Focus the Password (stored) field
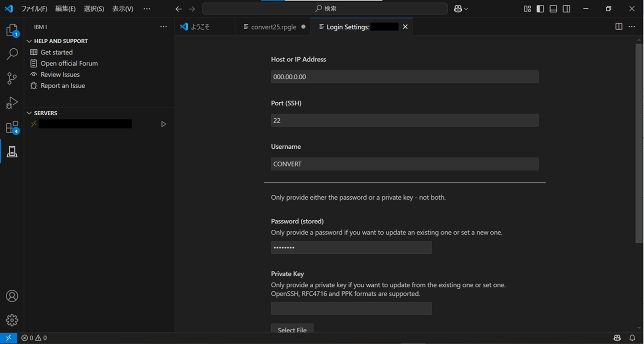The height and width of the screenshot is (344, 644). click(x=351, y=247)
